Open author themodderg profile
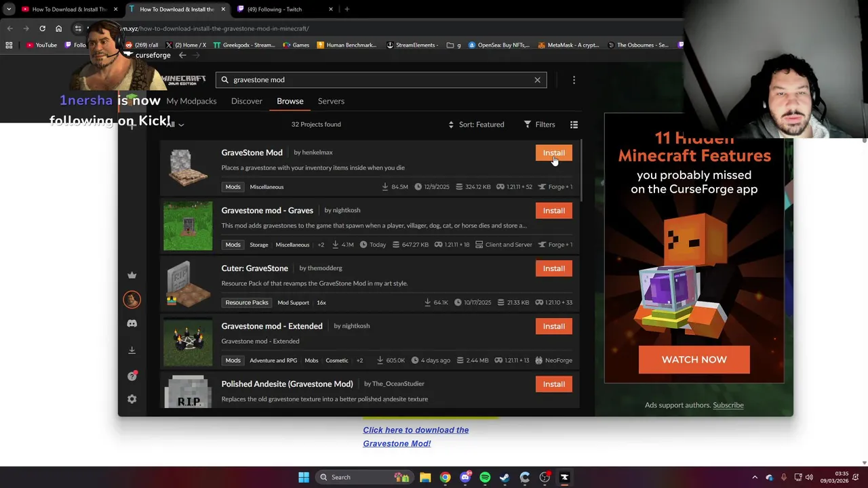This screenshot has height=488, width=868. 325,268
